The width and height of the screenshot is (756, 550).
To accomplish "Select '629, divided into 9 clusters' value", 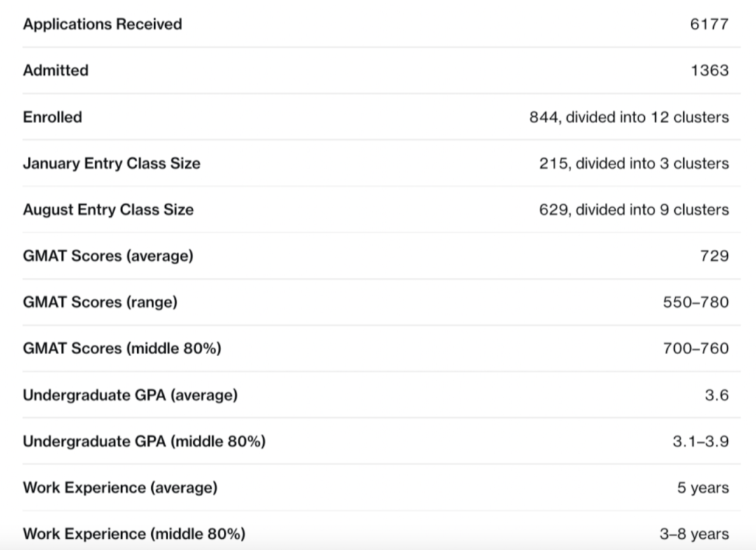I will [x=633, y=209].
